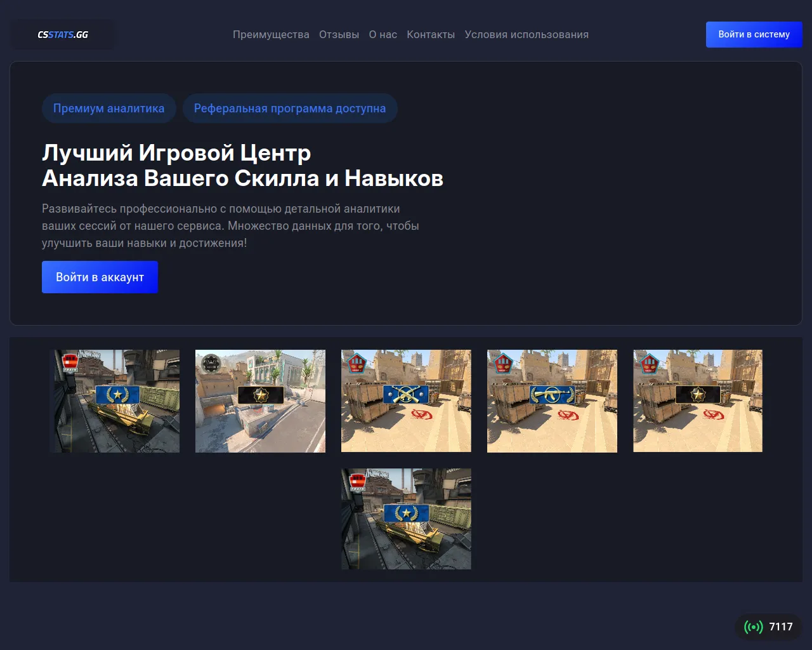812x650 pixels.
Task: Click the red Train map icon in the top-row thumbnail
Action: click(x=70, y=362)
